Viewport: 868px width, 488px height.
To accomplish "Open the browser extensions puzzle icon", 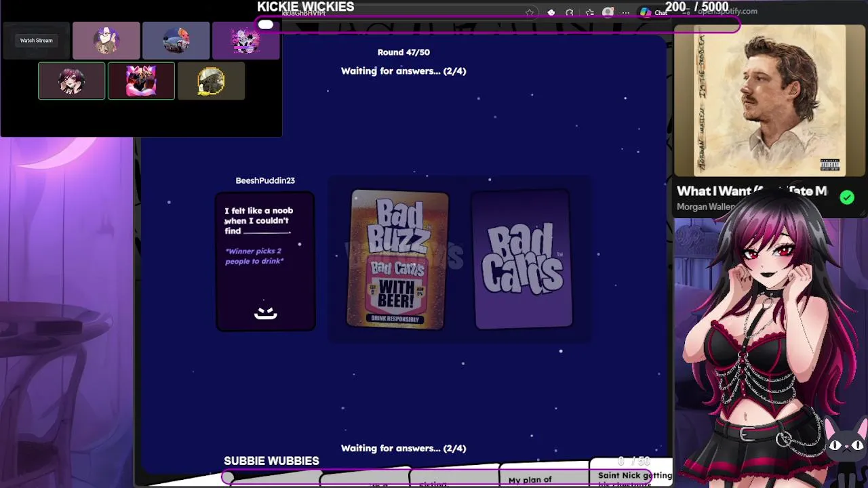I will pos(570,12).
